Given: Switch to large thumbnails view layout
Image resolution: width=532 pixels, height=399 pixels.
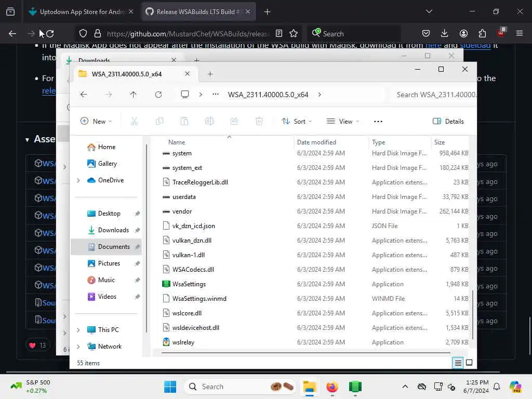Looking at the screenshot, I should point(469,363).
